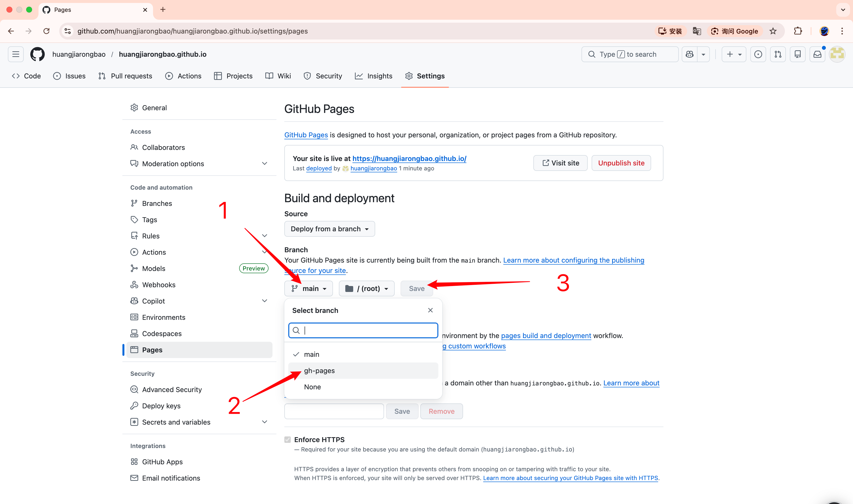Open the browser extensions puzzle icon
Viewport: 853px width, 504px height.
tap(798, 31)
